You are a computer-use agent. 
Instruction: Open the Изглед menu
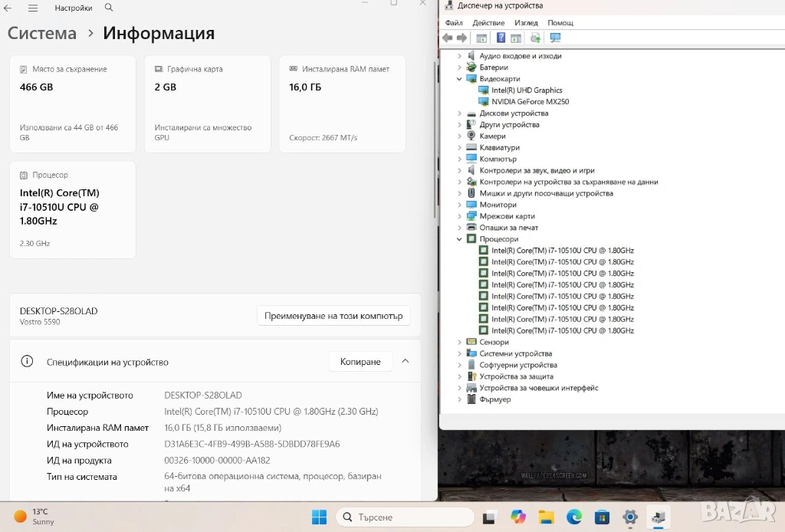click(526, 23)
